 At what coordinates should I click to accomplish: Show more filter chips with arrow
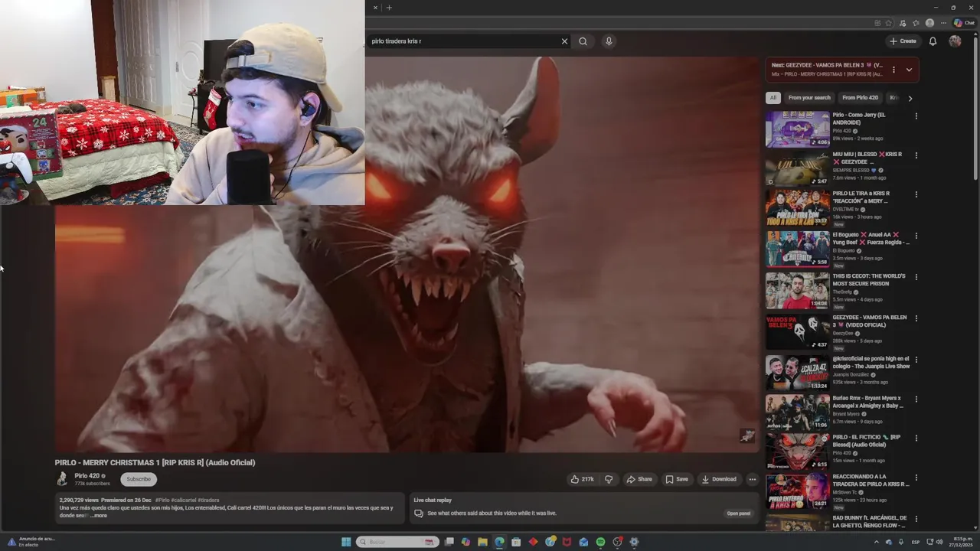point(910,98)
